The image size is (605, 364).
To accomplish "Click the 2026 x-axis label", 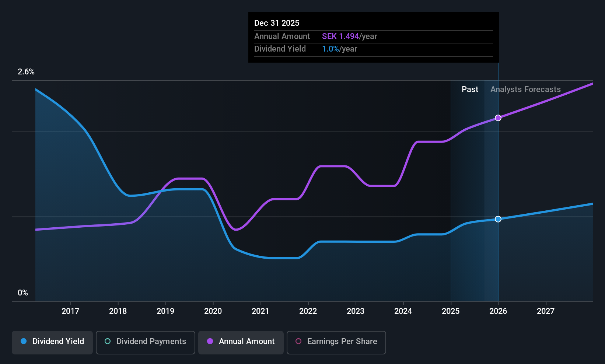I will 498,311.
